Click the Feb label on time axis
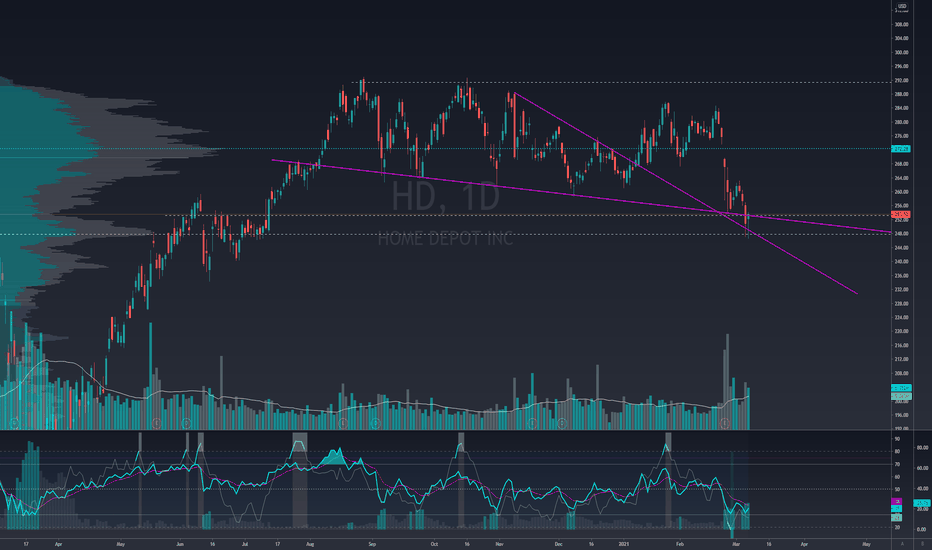Viewport: 932px width, 550px height. pos(680,544)
